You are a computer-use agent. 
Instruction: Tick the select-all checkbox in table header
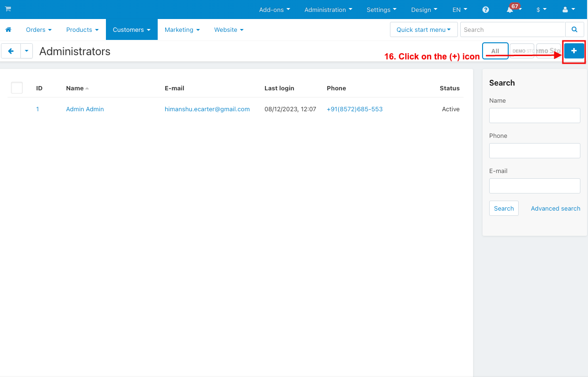pyautogui.click(x=17, y=87)
